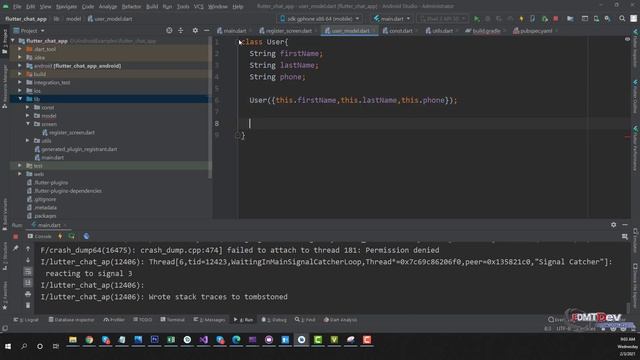Open the Refactor menu
Image resolution: width=640 pixels, height=360 pixels.
pyautogui.click(x=131, y=7)
